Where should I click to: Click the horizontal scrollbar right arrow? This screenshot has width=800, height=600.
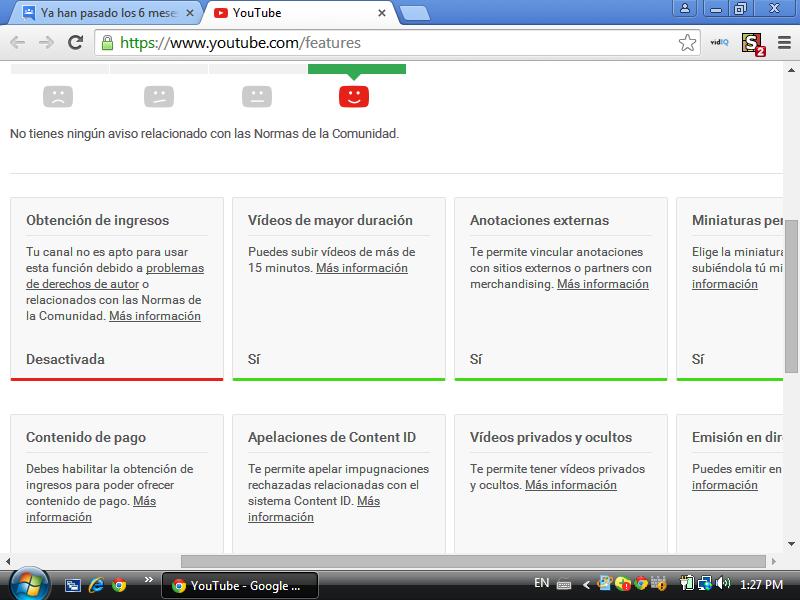(x=773, y=561)
